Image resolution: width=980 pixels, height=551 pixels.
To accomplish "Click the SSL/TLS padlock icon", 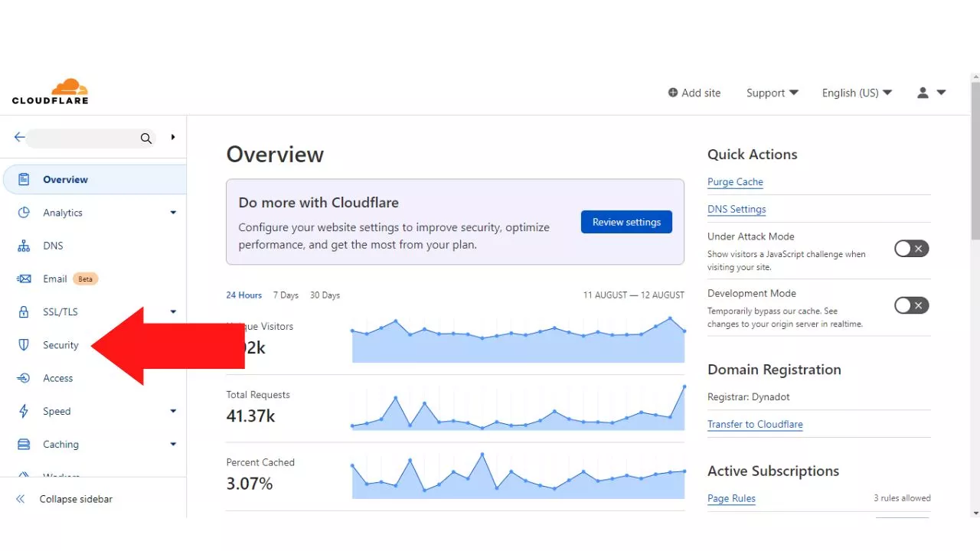I will (24, 311).
